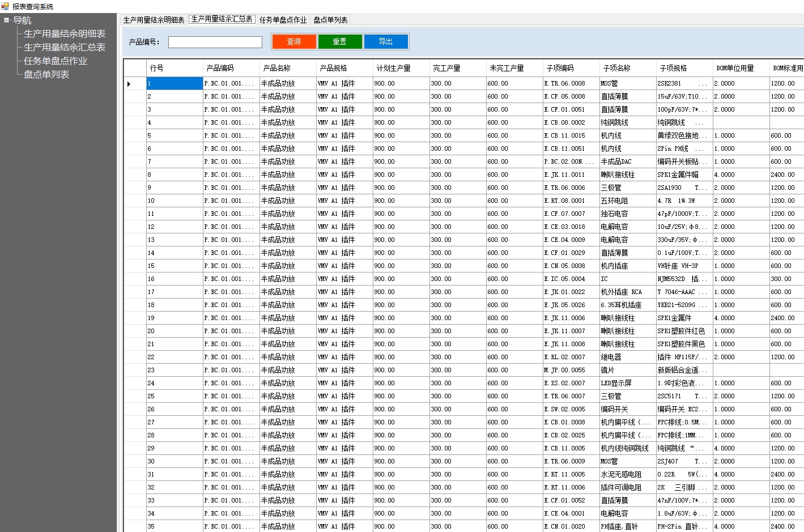Sort by the 未完工产量 column header

coord(514,68)
